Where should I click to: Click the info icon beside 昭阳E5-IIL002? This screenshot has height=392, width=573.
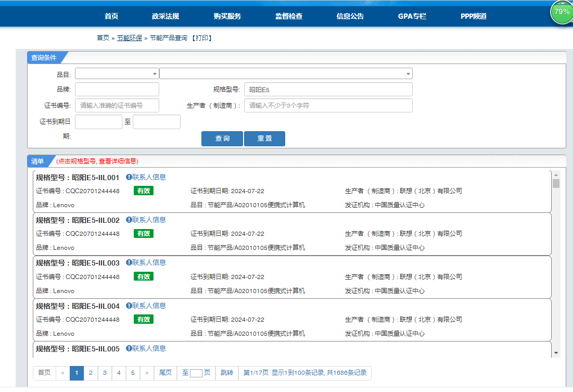129,220
